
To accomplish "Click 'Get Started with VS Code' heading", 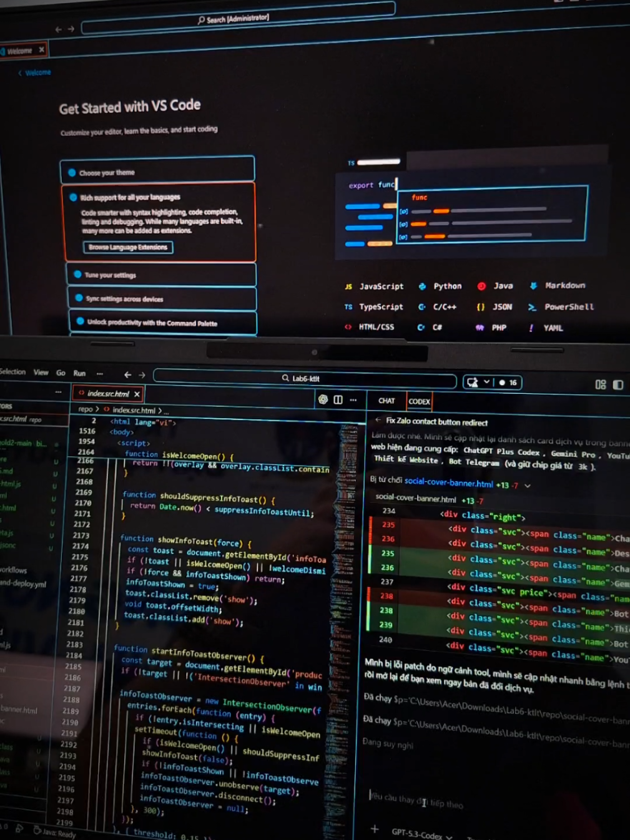I will [130, 107].
